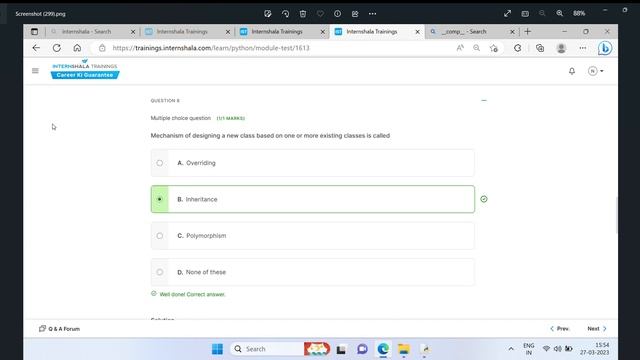The image size is (640, 360).
Task: Open the Chat app on taskbar
Action: click(362, 349)
